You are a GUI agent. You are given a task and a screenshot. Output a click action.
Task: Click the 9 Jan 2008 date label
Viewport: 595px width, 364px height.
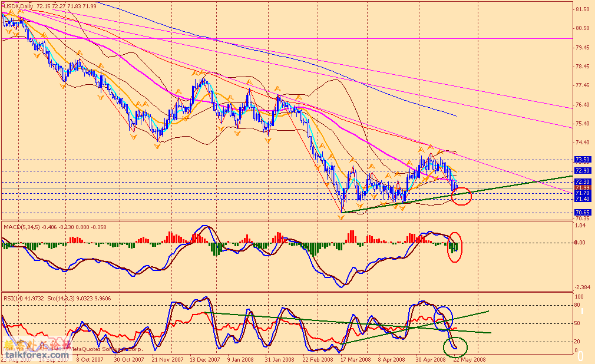240,359
